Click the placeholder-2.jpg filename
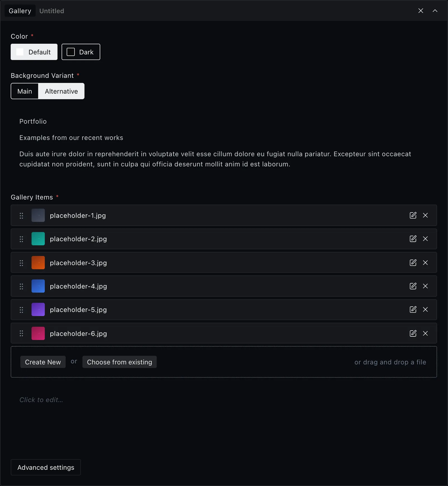The width and height of the screenshot is (448, 486). tap(78, 239)
